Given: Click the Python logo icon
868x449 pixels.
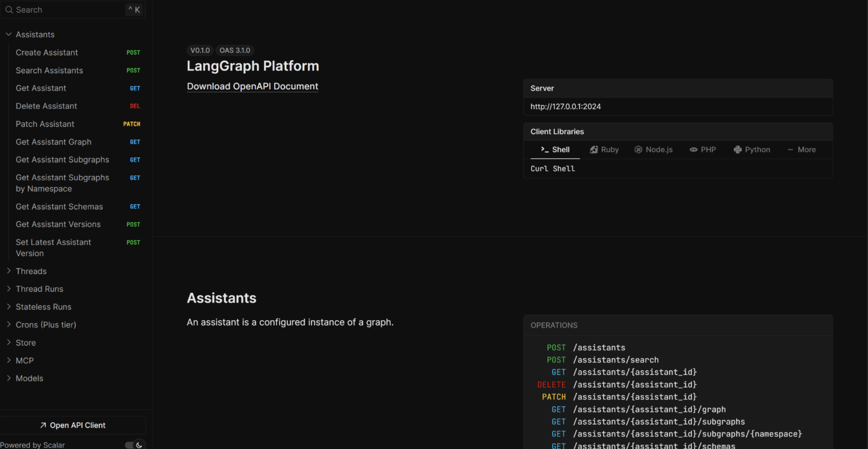Looking at the screenshot, I should coord(737,150).
